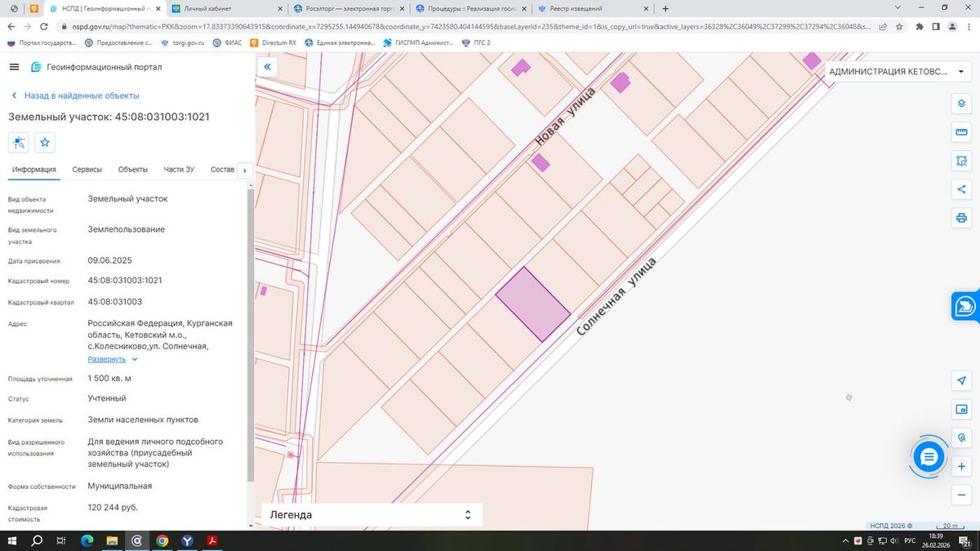Open the hamburger menu of the geoportal

tap(15, 67)
